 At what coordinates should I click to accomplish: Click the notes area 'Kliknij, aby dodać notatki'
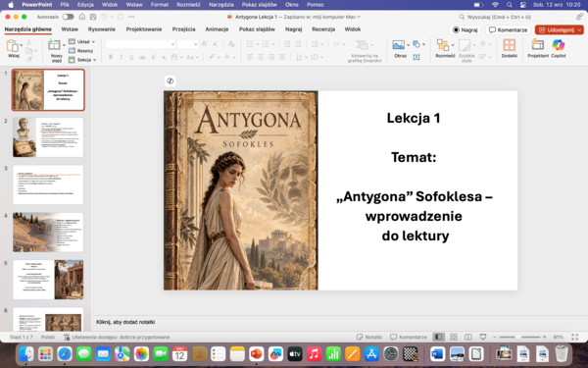(x=125, y=322)
